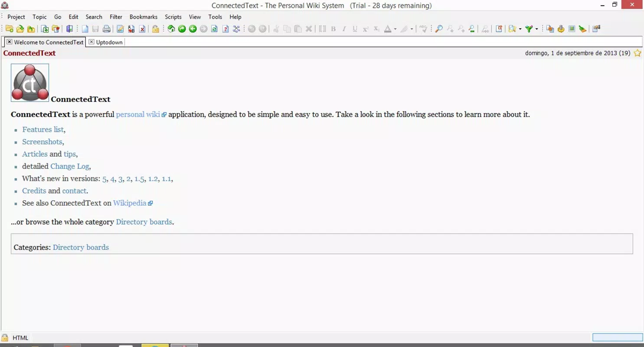This screenshot has height=347, width=644.
Task: Open the Navigator network graph icon
Action: tap(237, 29)
